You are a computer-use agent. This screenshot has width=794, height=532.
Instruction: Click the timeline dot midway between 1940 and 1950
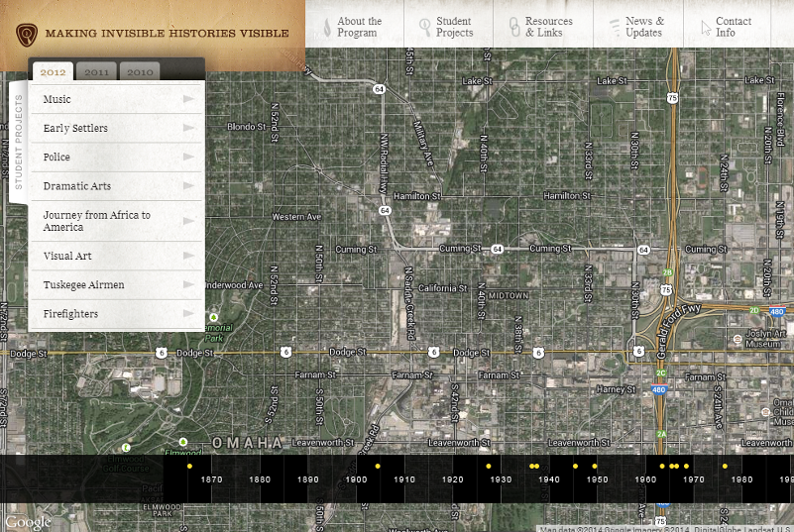click(x=575, y=467)
